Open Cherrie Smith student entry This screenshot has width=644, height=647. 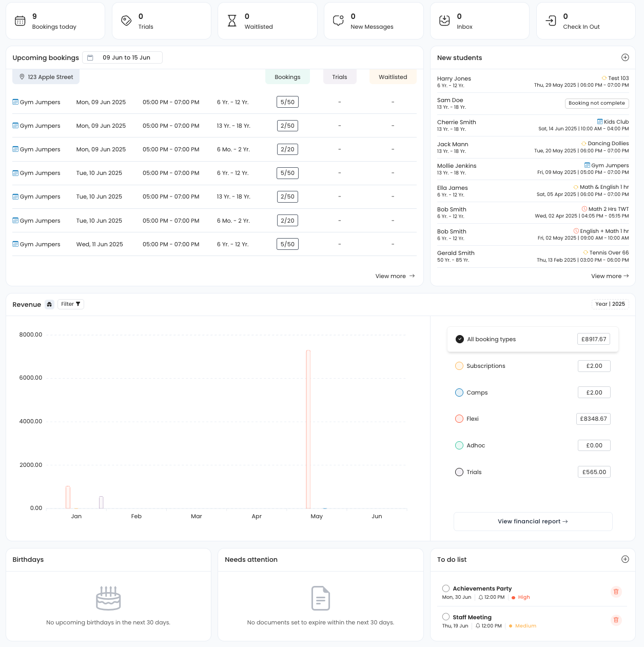[533, 125]
